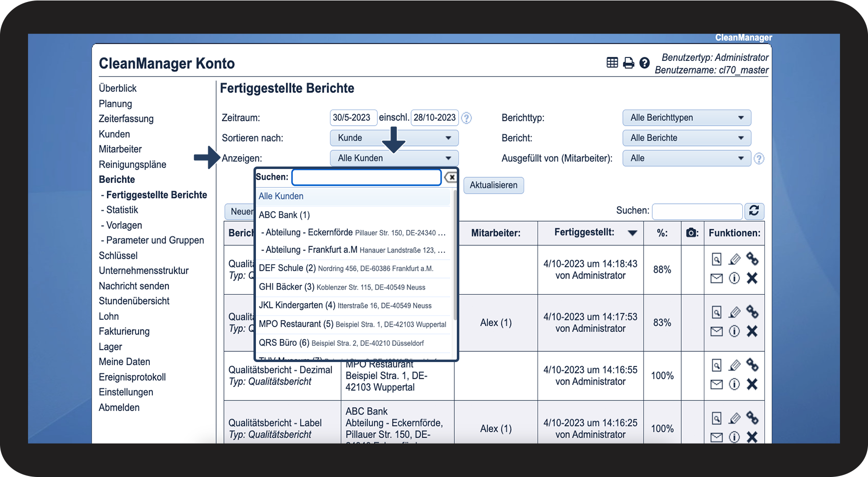The width and height of the screenshot is (868, 477).
Task: Email the 14:16:55 report via envelope icon
Action: tap(717, 385)
